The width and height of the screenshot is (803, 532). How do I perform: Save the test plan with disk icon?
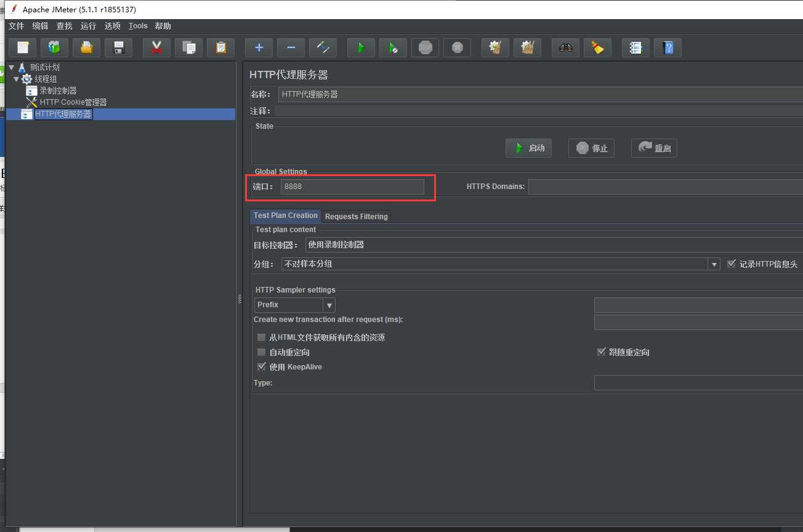tap(119, 47)
